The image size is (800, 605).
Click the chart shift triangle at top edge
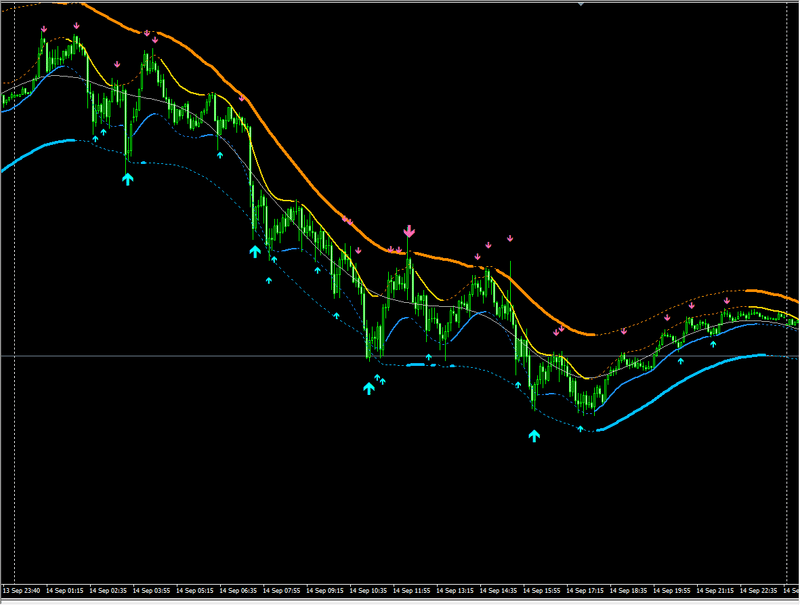(581, 4)
